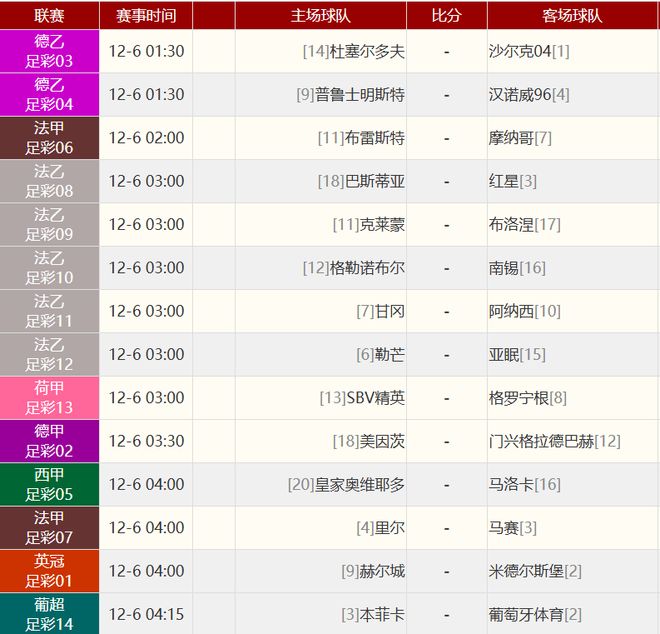Open home team 普鲁士明斯特
660x634 pixels.
pos(359,95)
